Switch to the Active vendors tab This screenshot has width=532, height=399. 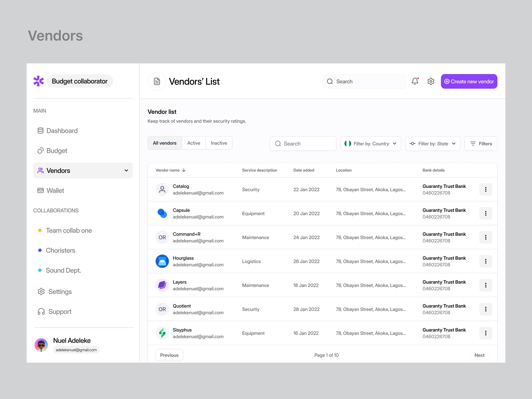pyautogui.click(x=194, y=143)
